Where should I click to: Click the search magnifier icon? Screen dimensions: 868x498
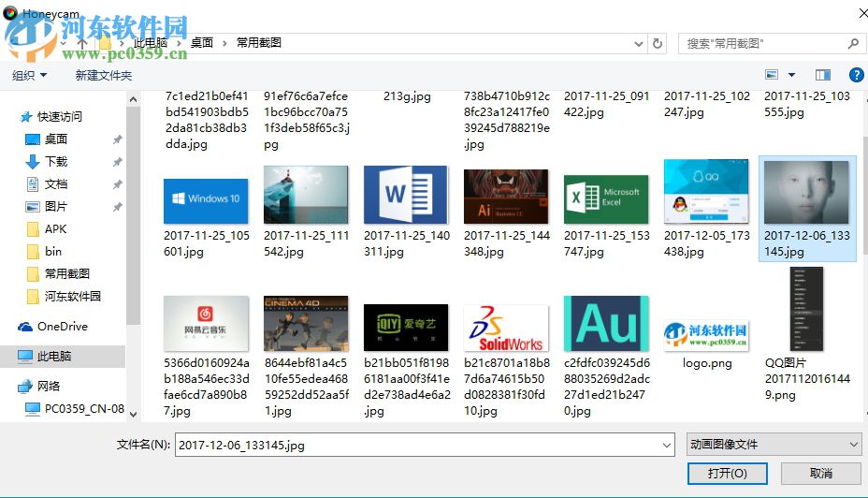(853, 44)
